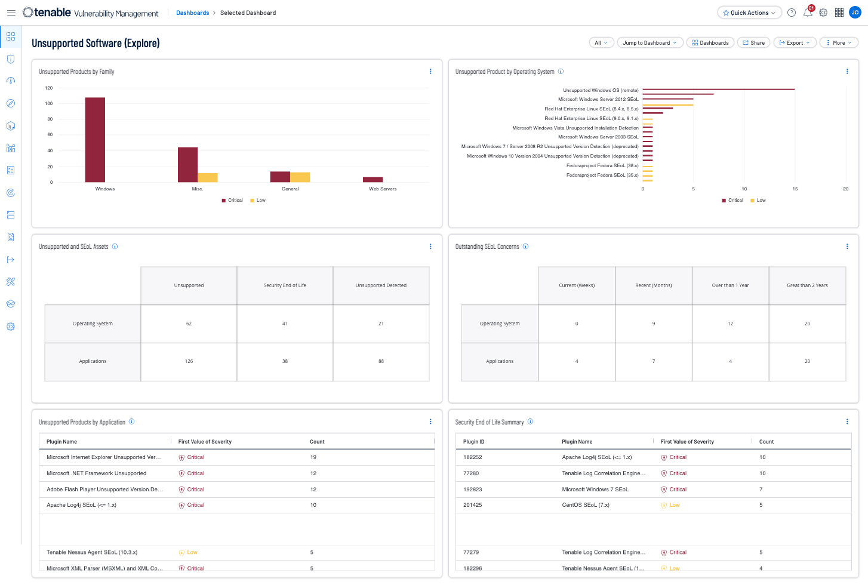Select the server stack sidebar icon
This screenshot has height=588, width=868.
pos(11,215)
